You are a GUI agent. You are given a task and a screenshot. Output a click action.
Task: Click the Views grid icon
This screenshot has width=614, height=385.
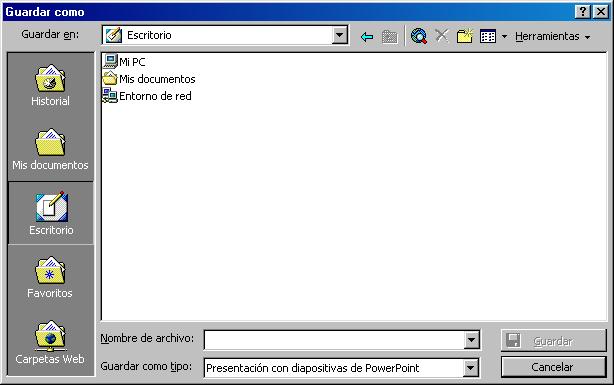pos(488,36)
